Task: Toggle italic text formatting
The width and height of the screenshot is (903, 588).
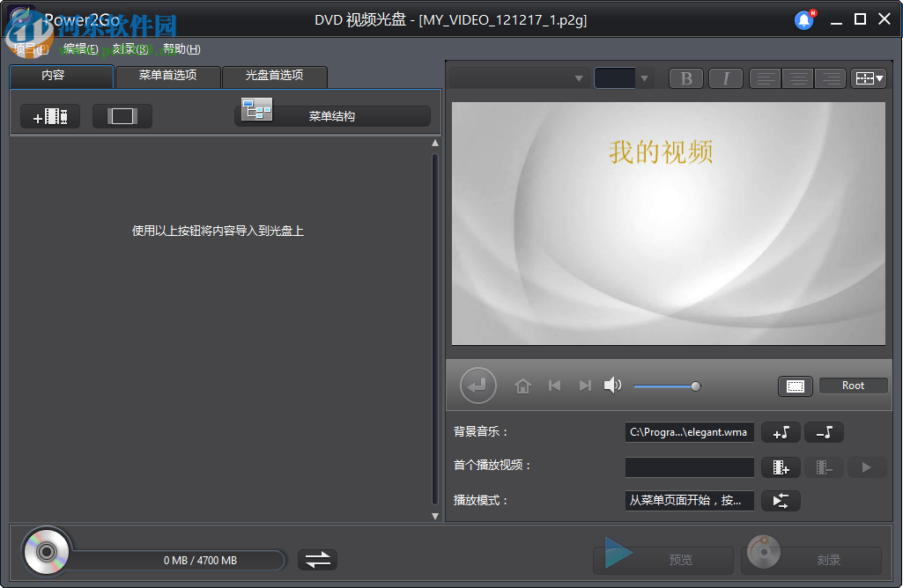Action: click(x=726, y=77)
